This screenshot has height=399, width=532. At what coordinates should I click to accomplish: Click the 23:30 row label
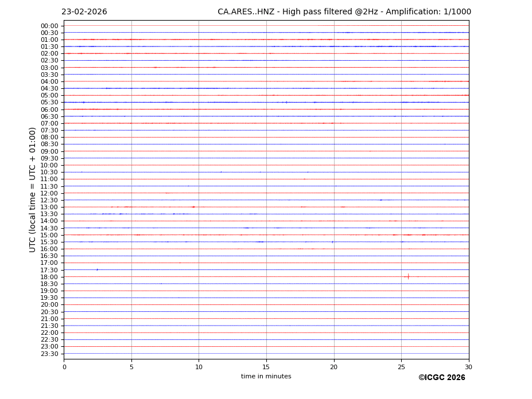(x=49, y=354)
